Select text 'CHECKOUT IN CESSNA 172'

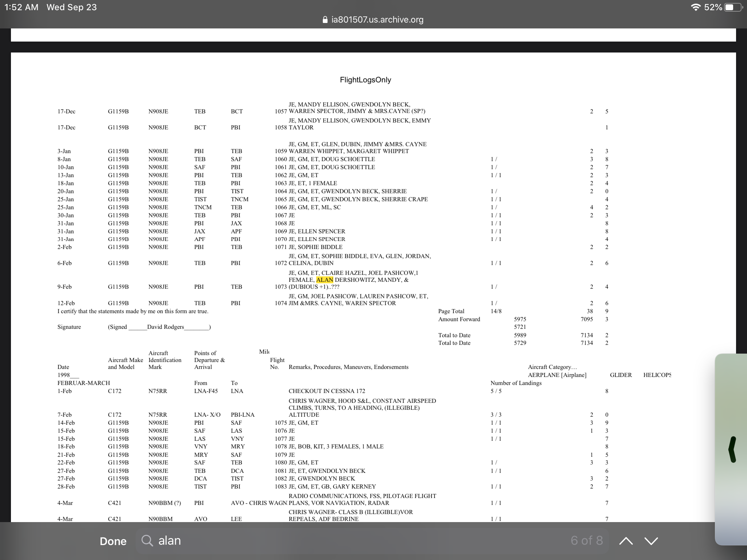click(327, 391)
